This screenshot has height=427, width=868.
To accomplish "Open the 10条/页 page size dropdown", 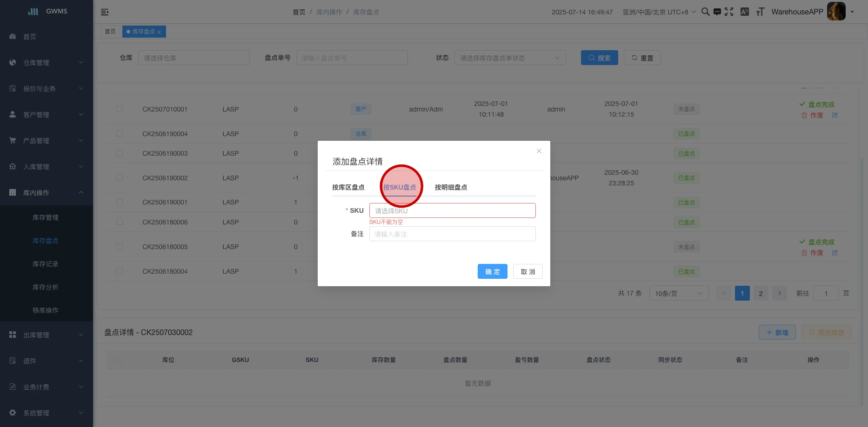I will (679, 294).
